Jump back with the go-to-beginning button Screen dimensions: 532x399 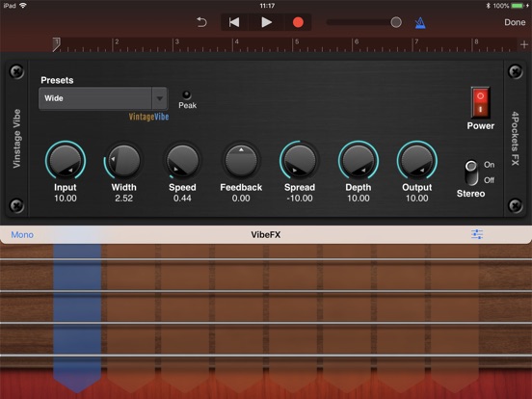pos(234,22)
